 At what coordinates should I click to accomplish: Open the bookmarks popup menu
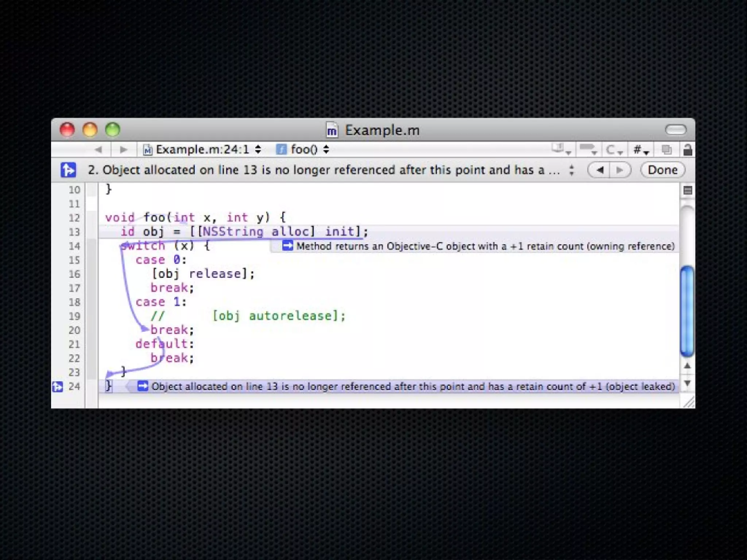point(561,149)
